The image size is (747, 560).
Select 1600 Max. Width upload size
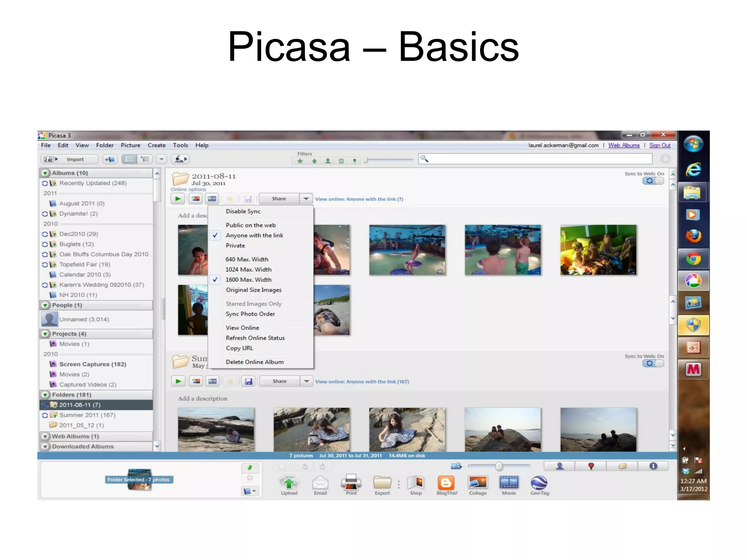click(x=261, y=280)
